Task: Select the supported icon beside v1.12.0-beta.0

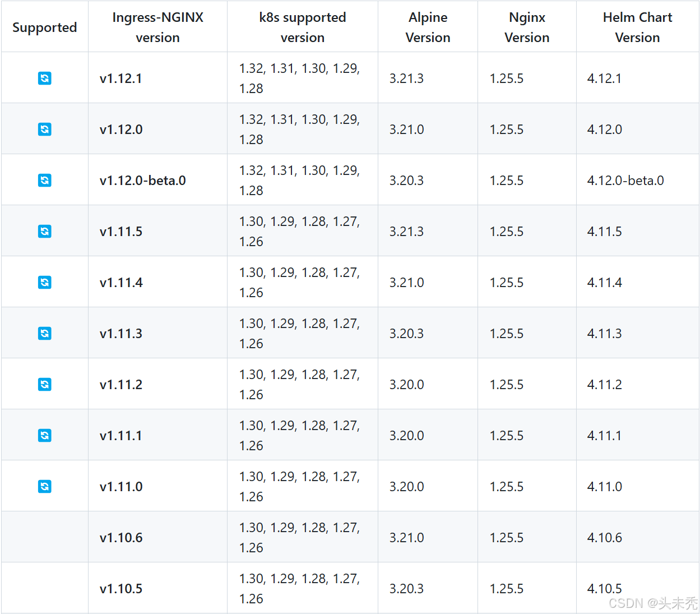Action: [x=45, y=181]
